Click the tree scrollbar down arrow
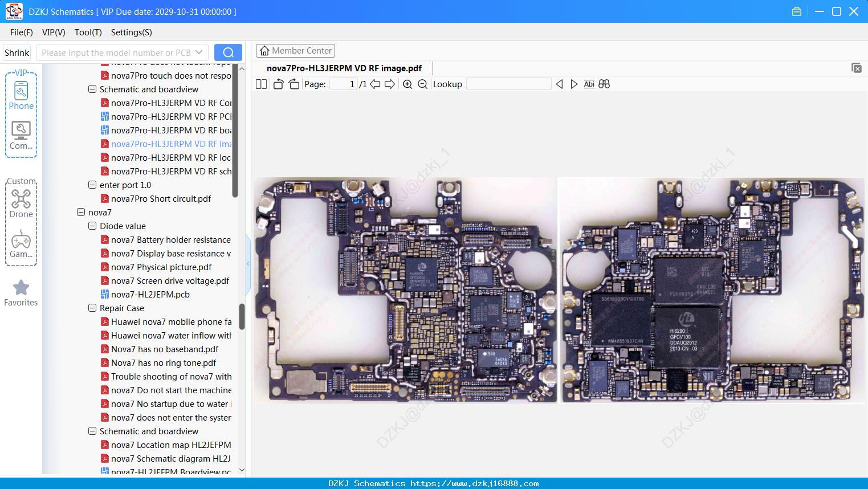The height and width of the screenshot is (489, 868). pyautogui.click(x=242, y=470)
